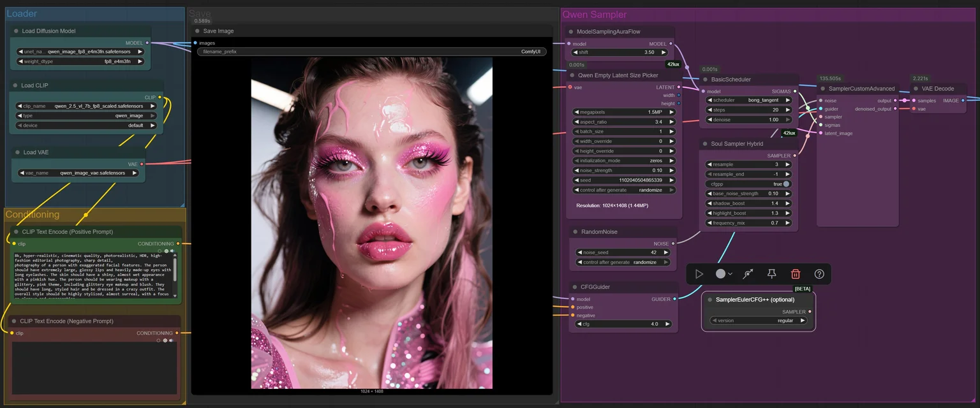This screenshot has height=408, width=980.
Task: Open the clip_name dropdown in Load CLIP
Action: (x=86, y=106)
